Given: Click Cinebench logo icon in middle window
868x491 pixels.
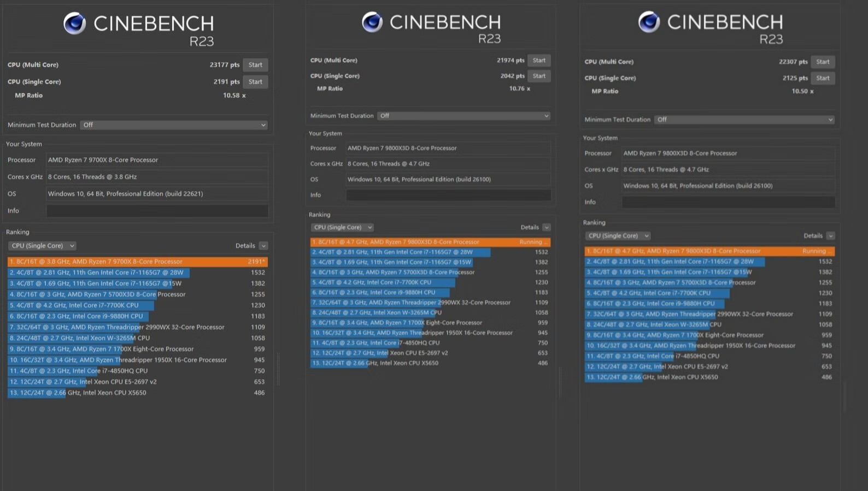Looking at the screenshot, I should click(372, 22).
